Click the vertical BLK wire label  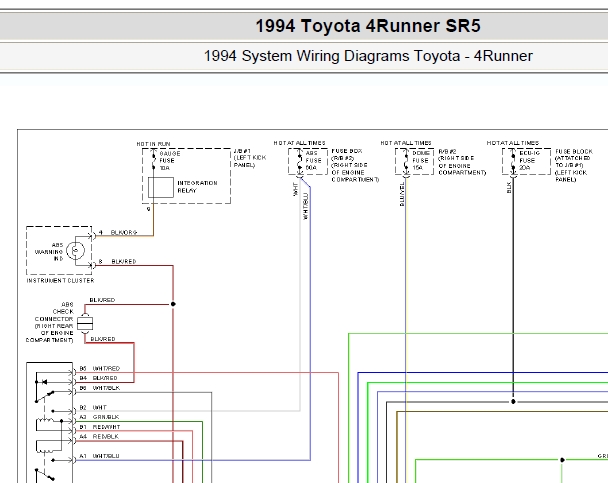coord(509,188)
